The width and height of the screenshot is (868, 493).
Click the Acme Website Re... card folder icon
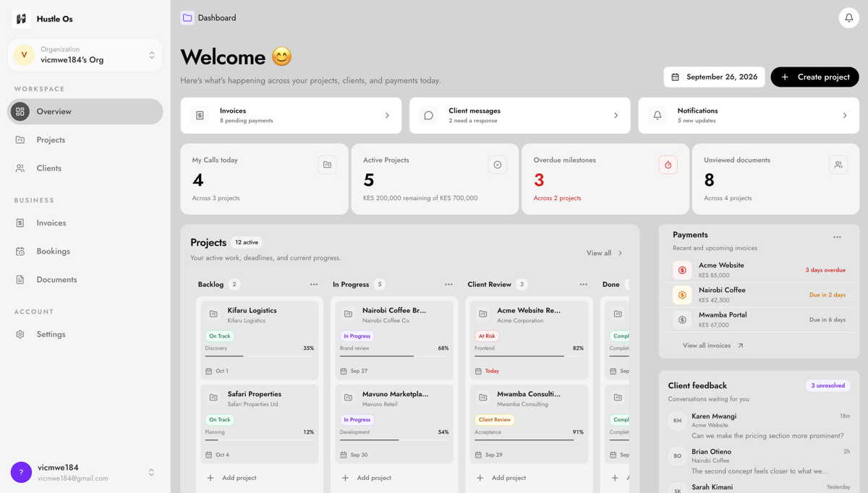(483, 314)
